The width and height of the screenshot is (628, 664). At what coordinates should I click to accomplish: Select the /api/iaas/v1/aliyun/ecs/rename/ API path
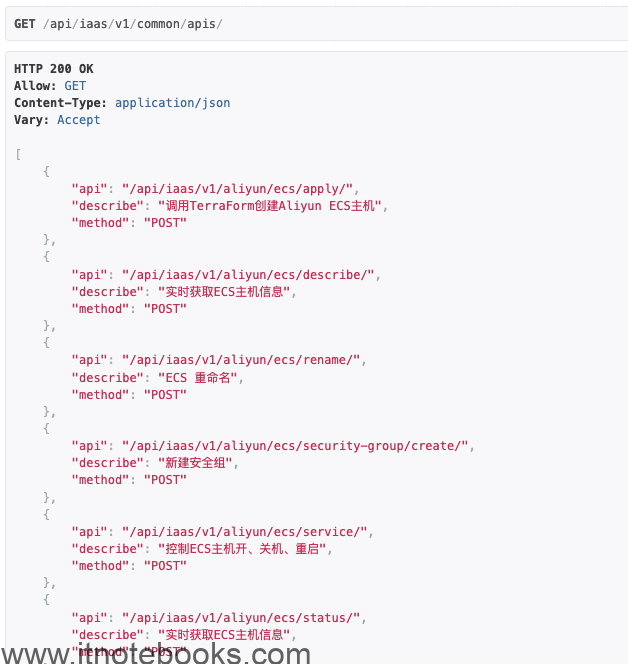[x=241, y=360]
